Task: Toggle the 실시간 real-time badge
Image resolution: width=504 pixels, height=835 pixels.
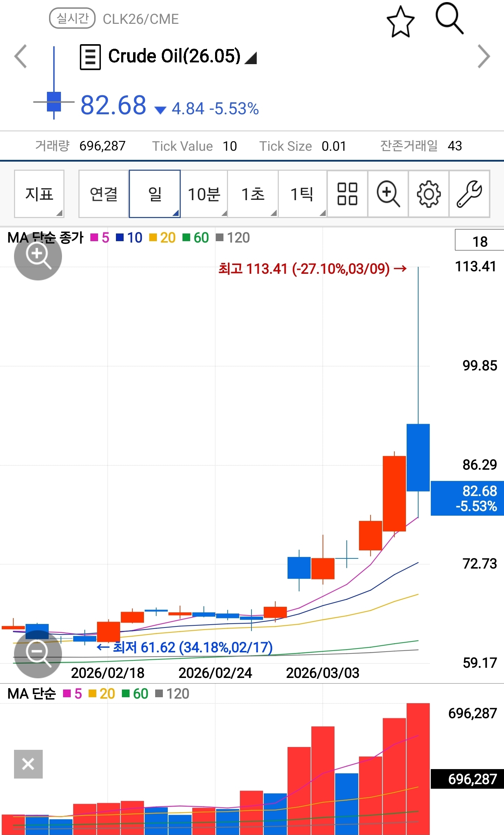Action: (x=72, y=19)
